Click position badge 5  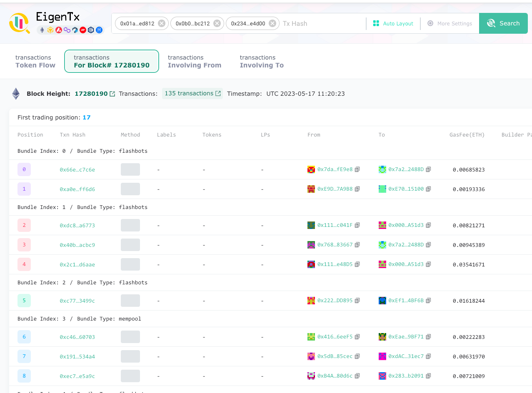click(x=24, y=301)
